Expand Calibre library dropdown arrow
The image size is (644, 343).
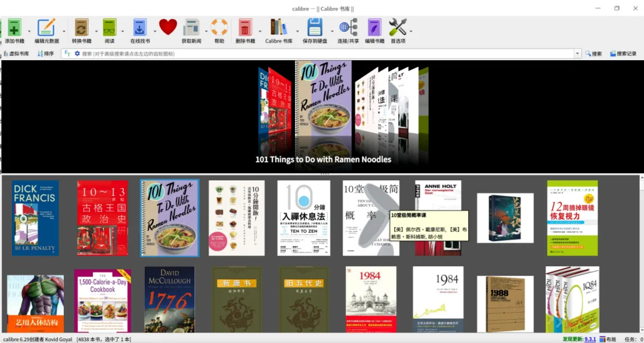pos(298,31)
